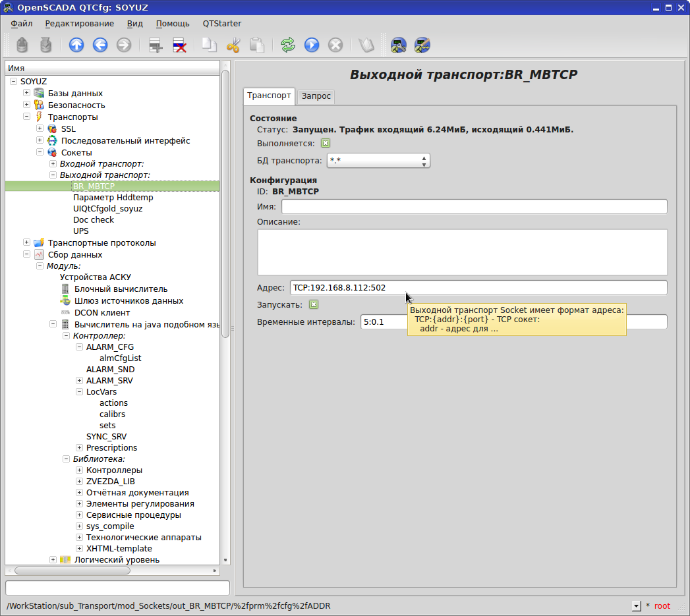The height and width of the screenshot is (616, 690).
Task: Click the Сбор данных chart icon
Action: tap(39, 254)
